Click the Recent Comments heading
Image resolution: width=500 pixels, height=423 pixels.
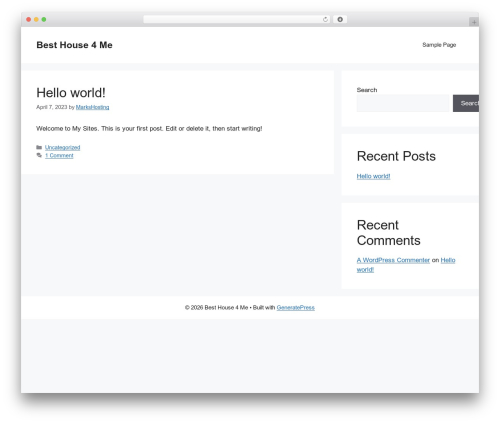tap(389, 233)
